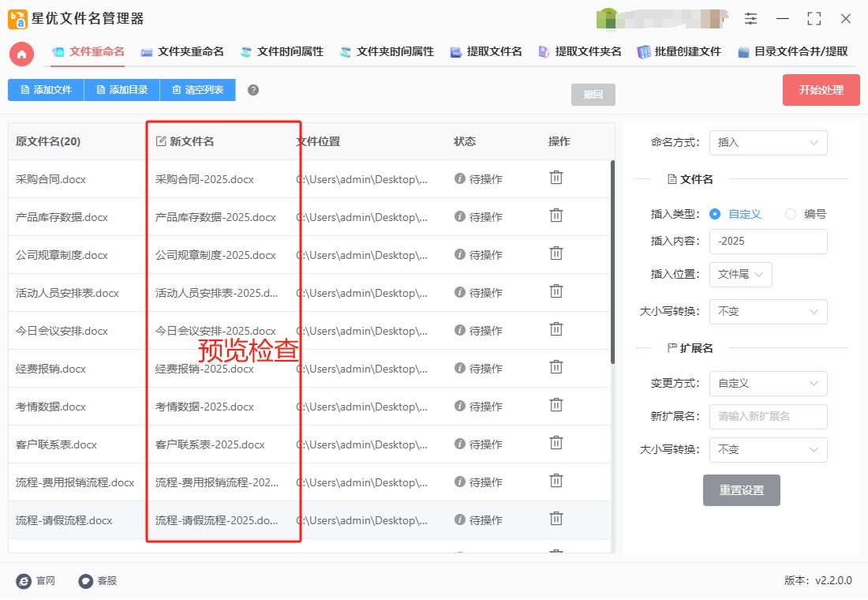Click the 添加文件 button
The height and width of the screenshot is (600, 868).
point(46,90)
